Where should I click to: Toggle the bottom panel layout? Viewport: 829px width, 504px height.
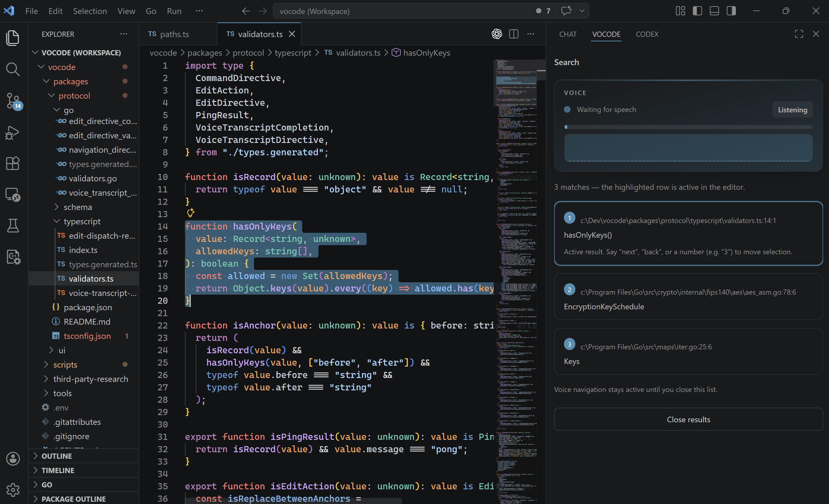[x=714, y=11]
